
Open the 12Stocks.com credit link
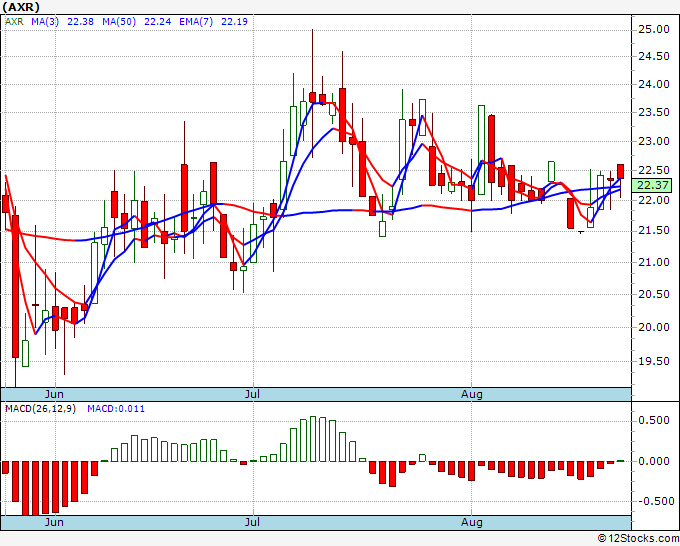638,539
